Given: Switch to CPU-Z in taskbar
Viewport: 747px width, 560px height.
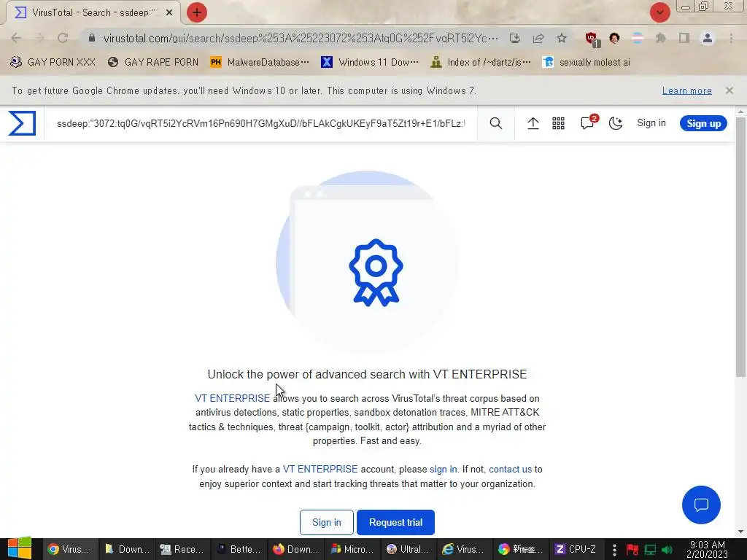Looking at the screenshot, I should 576,549.
